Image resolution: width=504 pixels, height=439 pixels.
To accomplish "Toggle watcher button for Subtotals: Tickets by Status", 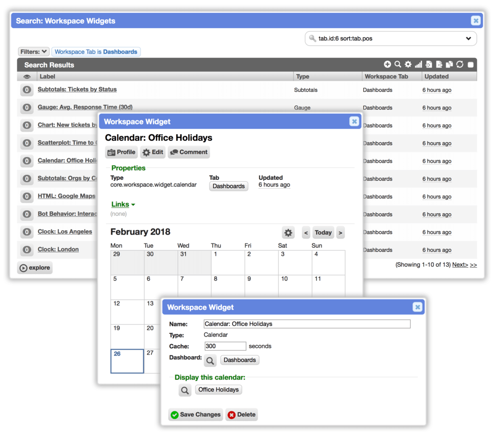I will click(x=27, y=90).
